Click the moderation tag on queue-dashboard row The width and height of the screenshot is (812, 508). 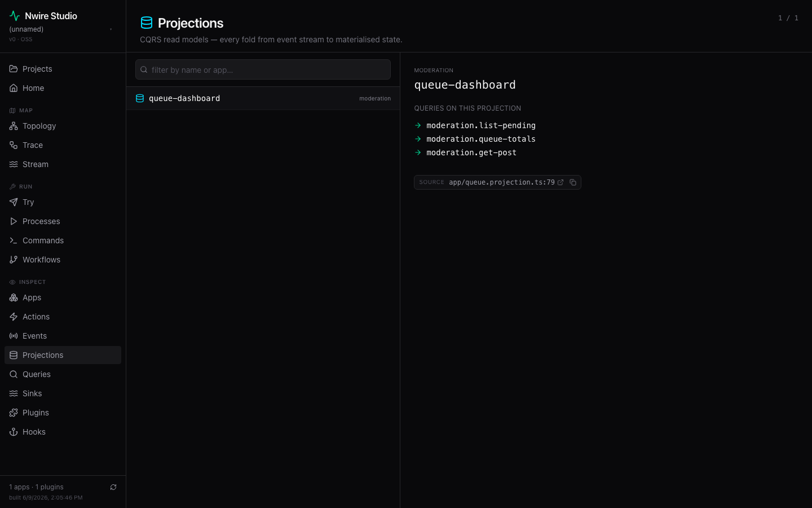point(375,98)
